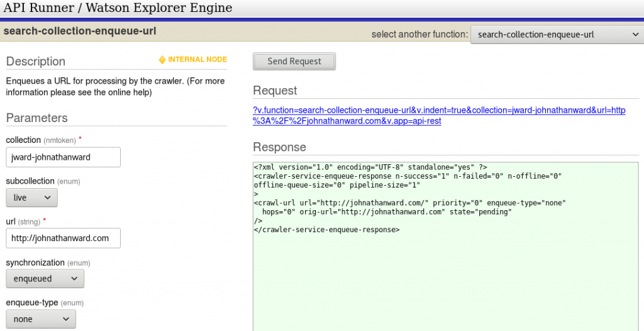644x331 pixels.
Task: Click the xml version declaration line
Action: [x=370, y=167]
